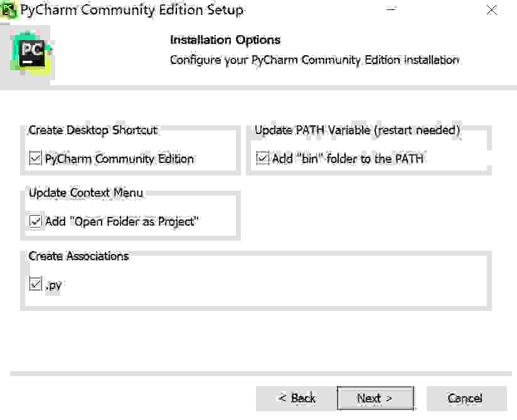Click the large PyCharm PC logo
This screenshot has height=420, width=517.
point(31,50)
